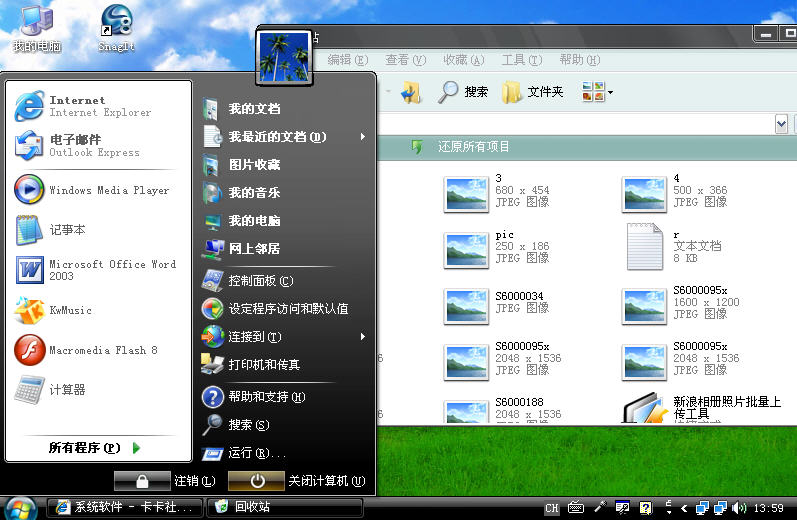Select image file 4 (500 x 366)

(x=675, y=194)
